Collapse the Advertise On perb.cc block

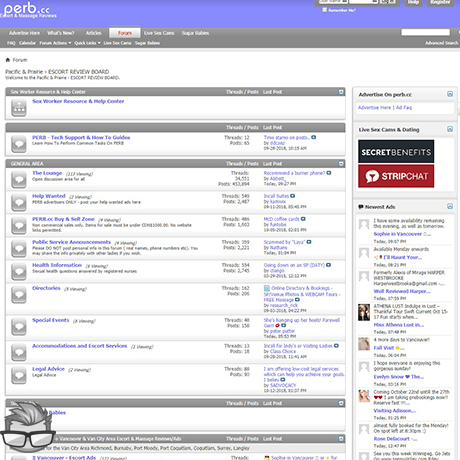(450, 94)
